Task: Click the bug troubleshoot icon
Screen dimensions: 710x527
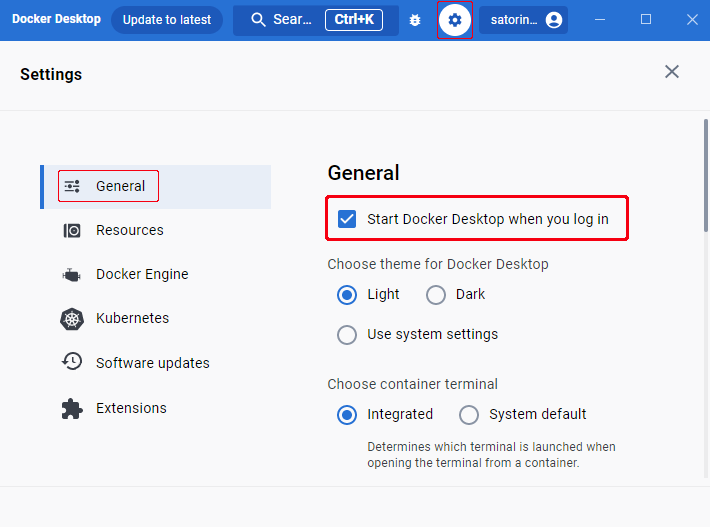Action: (415, 20)
